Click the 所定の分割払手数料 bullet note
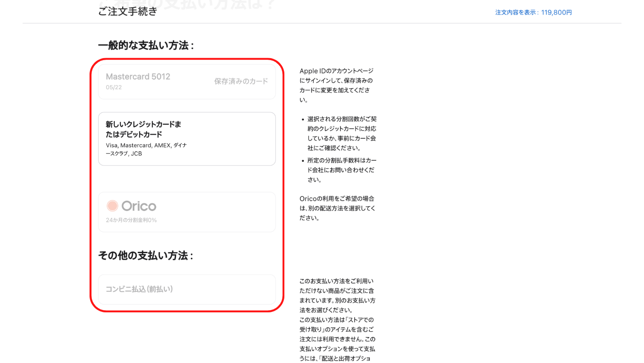The image size is (644, 363). (342, 170)
